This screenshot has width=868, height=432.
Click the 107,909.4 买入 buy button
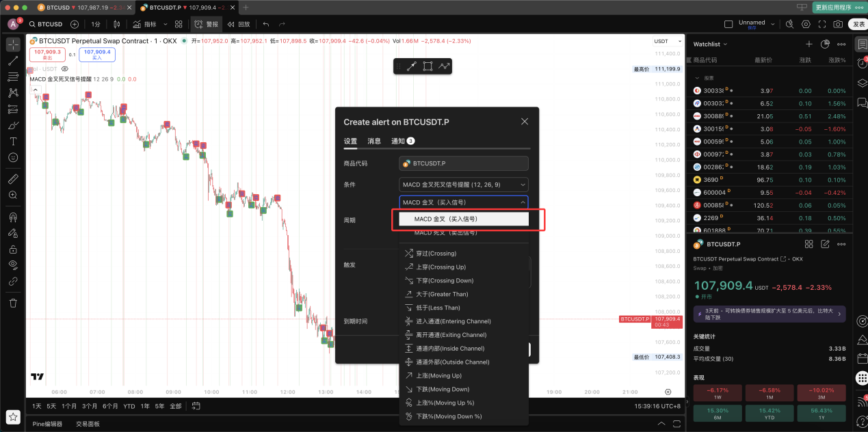tap(96, 54)
